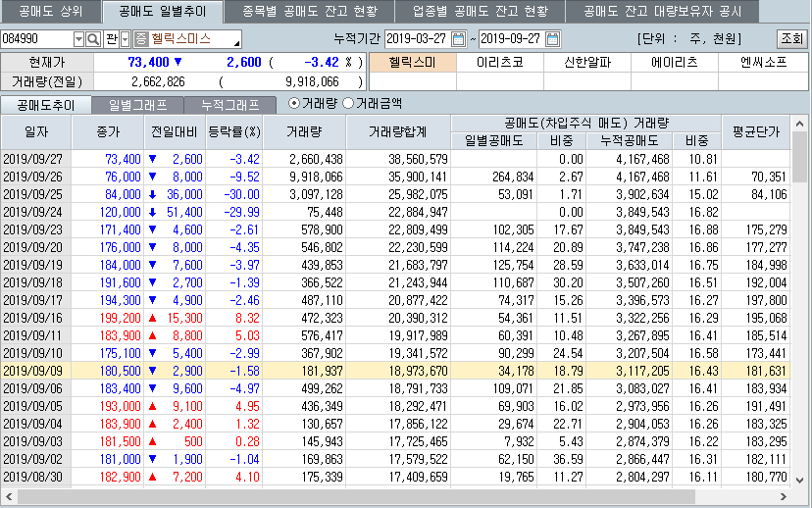Open the 업종별 공매도 잔고 현황 tab
Image resolution: width=812 pixels, height=508 pixels.
481,12
